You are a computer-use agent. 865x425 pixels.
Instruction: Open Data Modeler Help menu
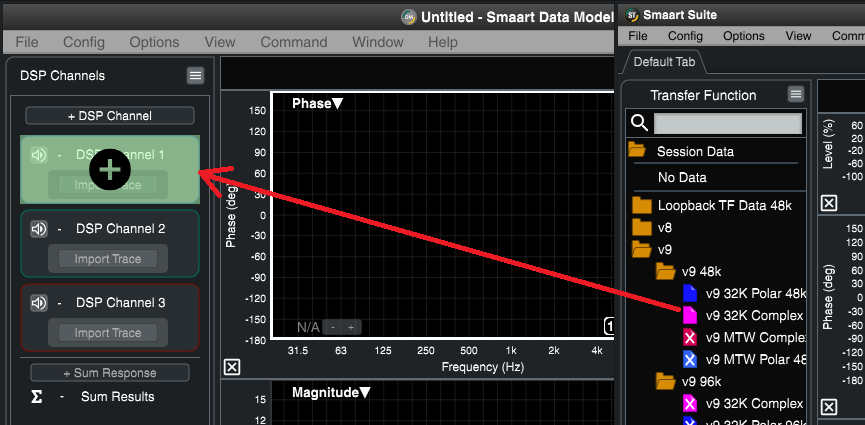[x=443, y=42]
